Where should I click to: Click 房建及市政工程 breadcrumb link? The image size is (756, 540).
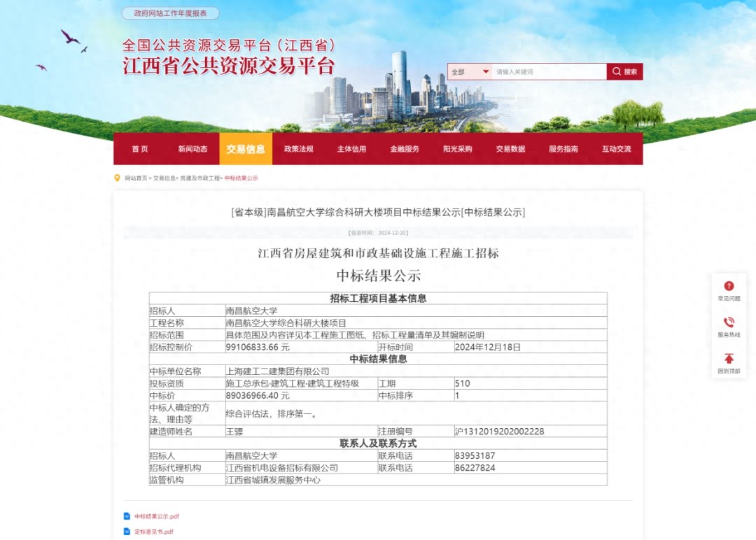pos(199,178)
